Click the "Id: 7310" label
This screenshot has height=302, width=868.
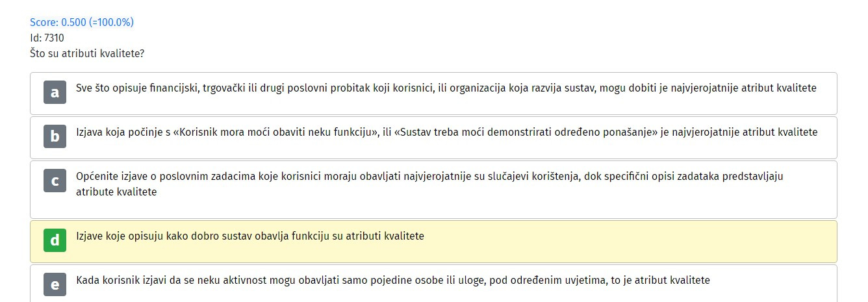[x=47, y=38]
